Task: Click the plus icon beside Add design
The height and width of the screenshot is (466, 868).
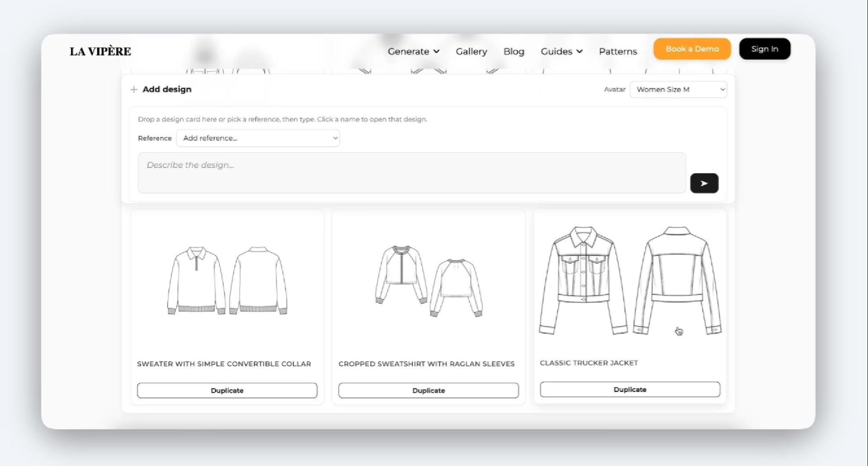Action: point(134,89)
